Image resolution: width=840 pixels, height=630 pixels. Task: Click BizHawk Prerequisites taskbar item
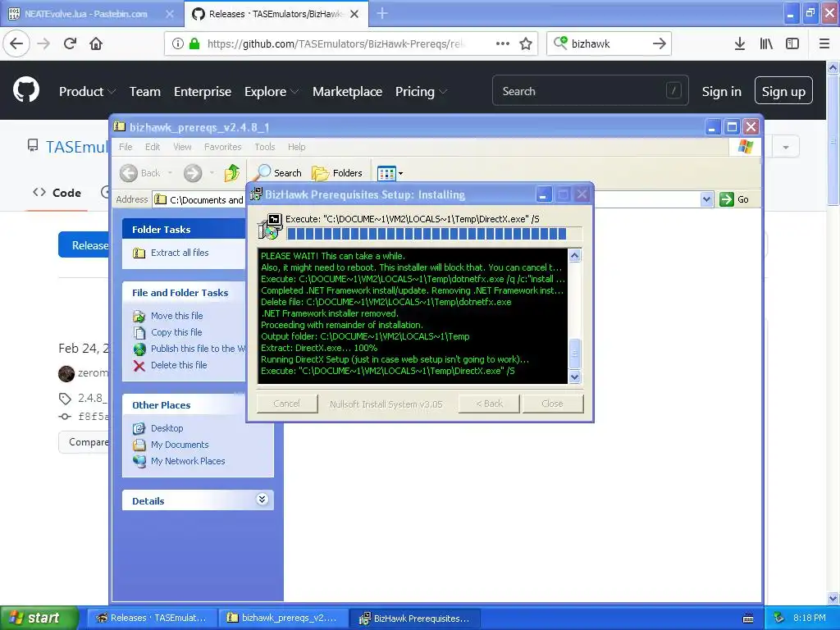pos(415,618)
